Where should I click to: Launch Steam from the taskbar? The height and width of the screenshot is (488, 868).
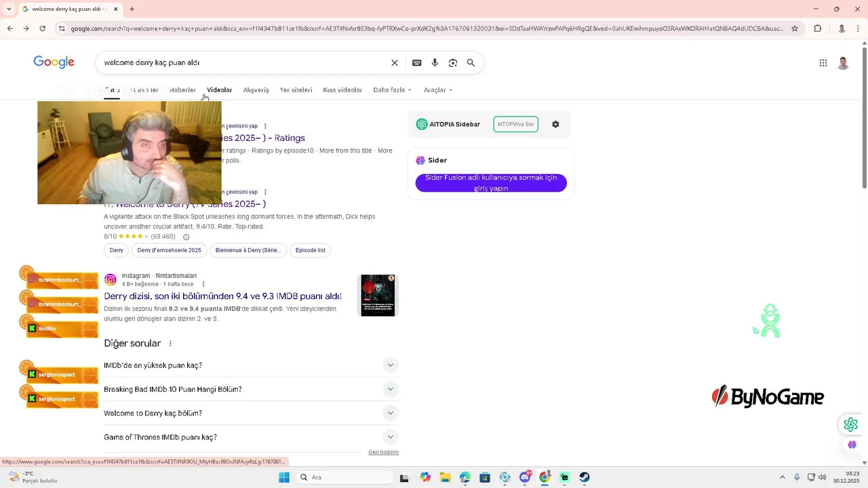[585, 477]
